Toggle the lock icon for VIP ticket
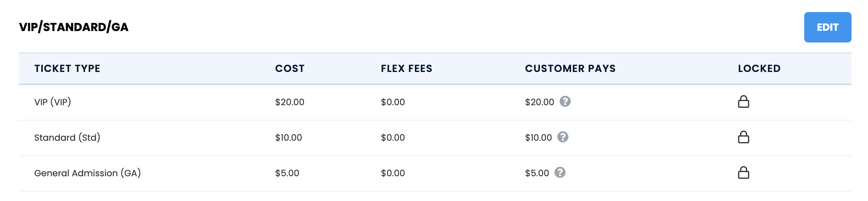 (743, 101)
